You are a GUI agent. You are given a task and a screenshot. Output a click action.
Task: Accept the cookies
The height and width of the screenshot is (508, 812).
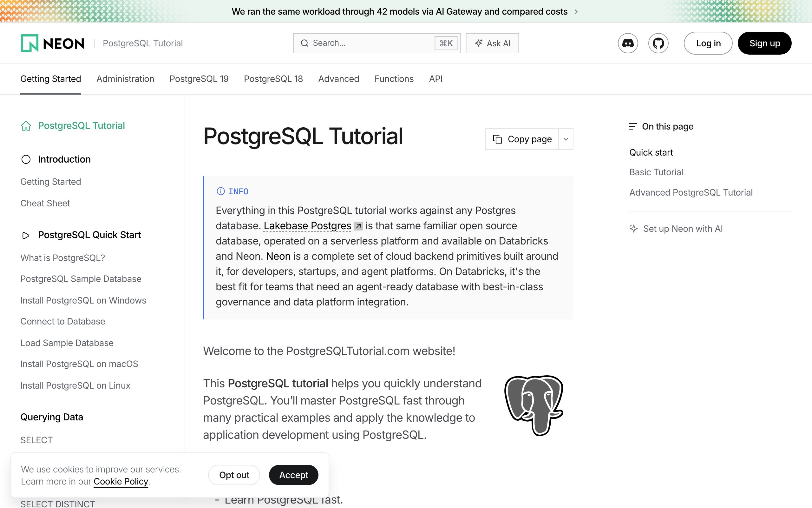pyautogui.click(x=294, y=475)
